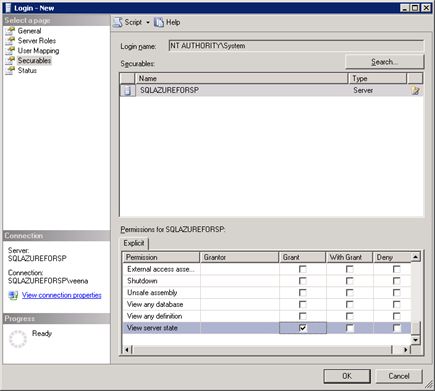The image size is (435, 391).
Task: Select the View any database permission name
Action: pyautogui.click(x=155, y=304)
